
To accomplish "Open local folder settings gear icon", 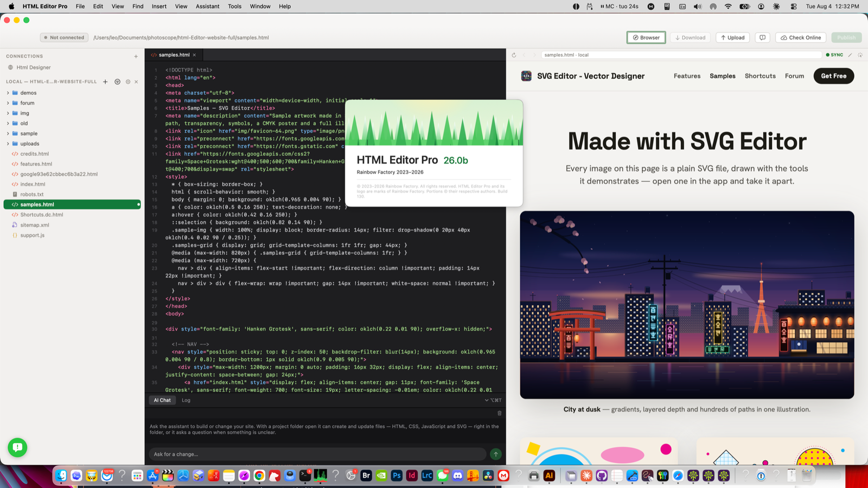I will (x=128, y=82).
